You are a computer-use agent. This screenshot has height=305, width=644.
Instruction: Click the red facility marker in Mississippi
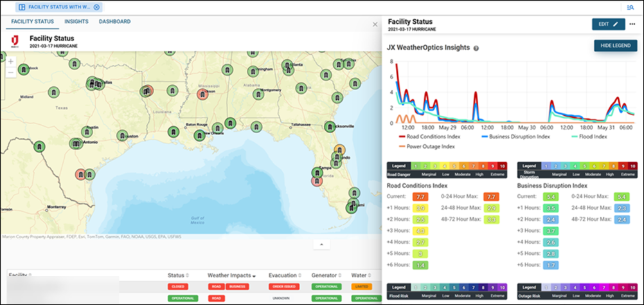tap(204, 94)
